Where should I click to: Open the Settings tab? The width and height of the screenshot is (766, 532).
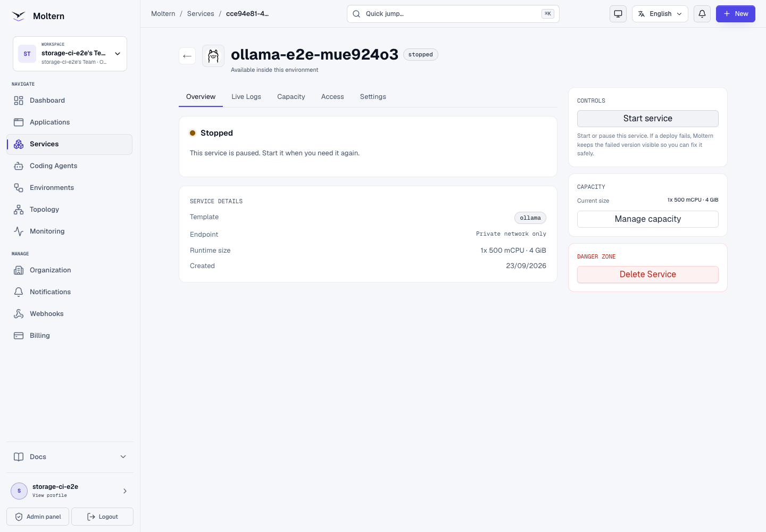tap(373, 97)
